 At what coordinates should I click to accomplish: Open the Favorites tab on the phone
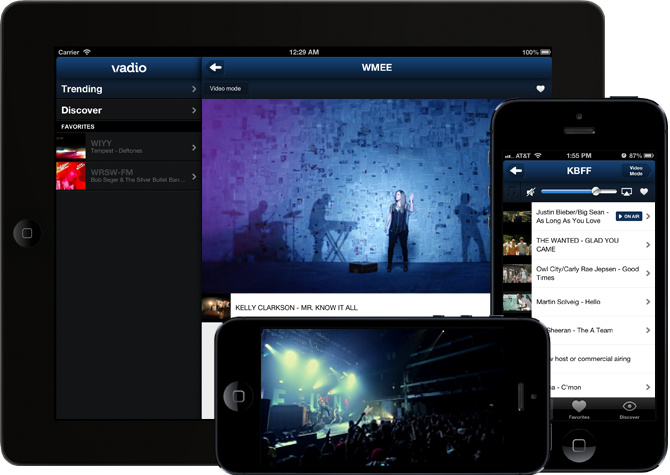(x=579, y=409)
